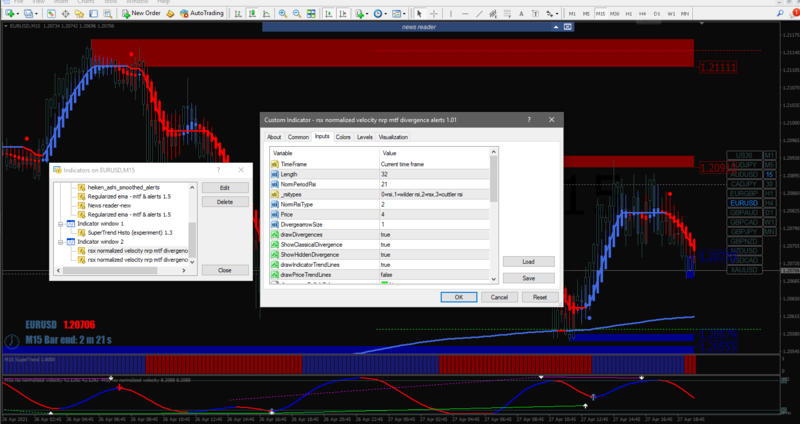
Task: Switch to the Colors tab
Action: pyautogui.click(x=343, y=136)
